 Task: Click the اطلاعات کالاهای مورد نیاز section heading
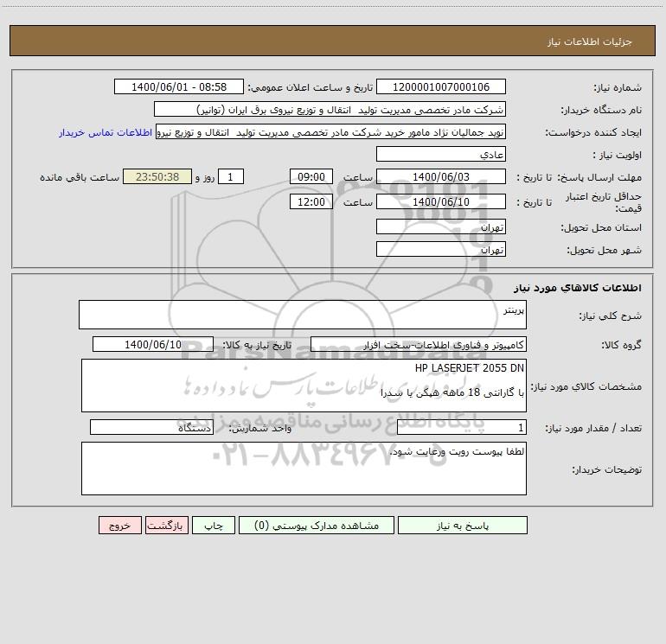pos(578,288)
